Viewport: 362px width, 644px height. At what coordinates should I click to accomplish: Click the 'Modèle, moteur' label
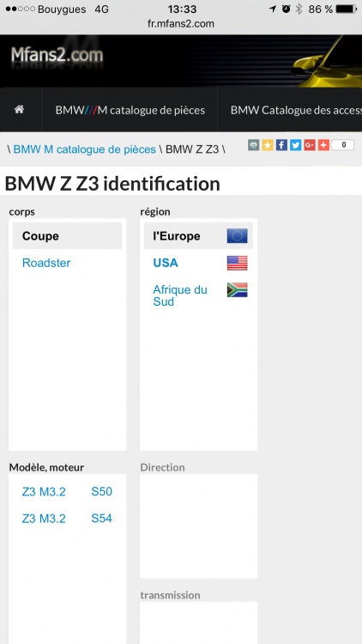(x=46, y=467)
